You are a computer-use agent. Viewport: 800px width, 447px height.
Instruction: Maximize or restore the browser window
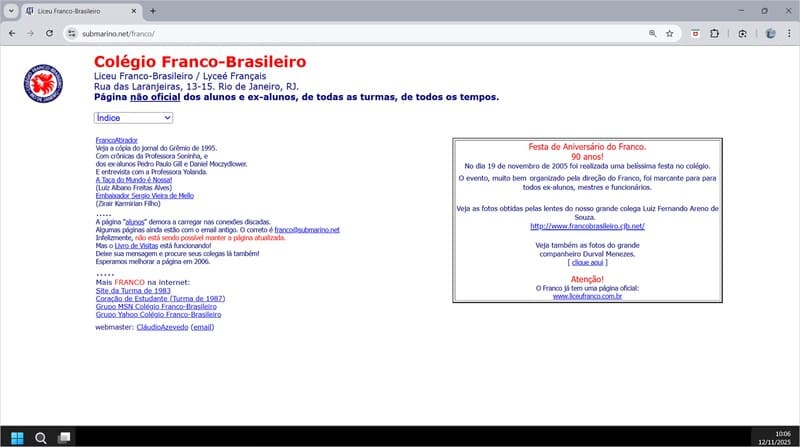(x=764, y=11)
